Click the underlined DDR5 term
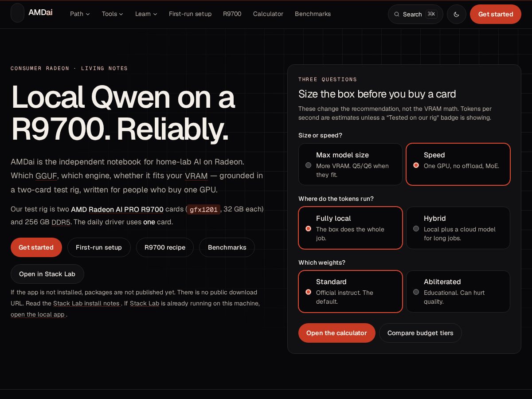 point(61,222)
